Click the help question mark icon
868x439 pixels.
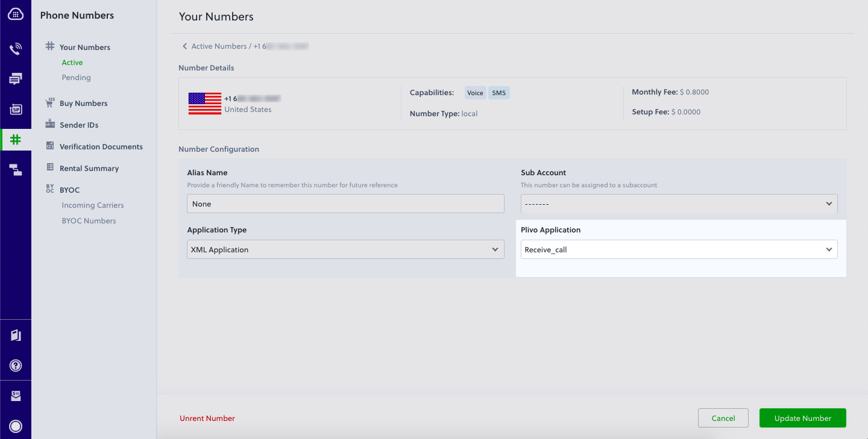pyautogui.click(x=16, y=366)
